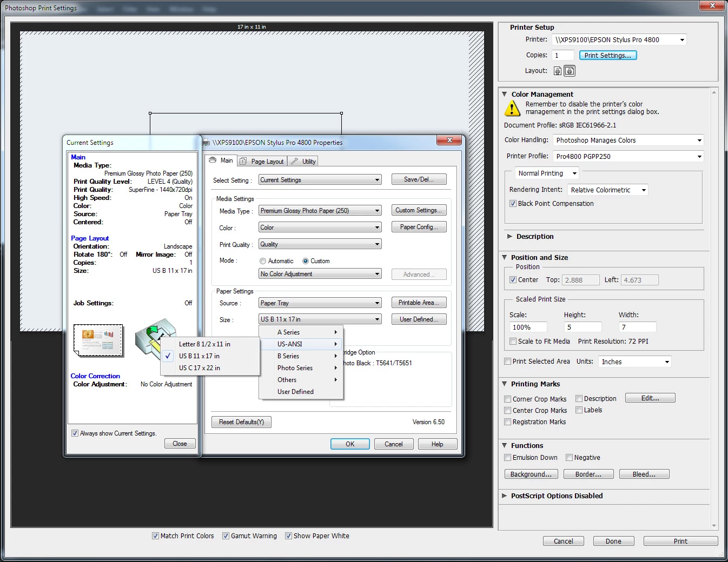This screenshot has height=562, width=728.
Task: Highlight the US-ANSI submenu item
Action: tap(302, 344)
